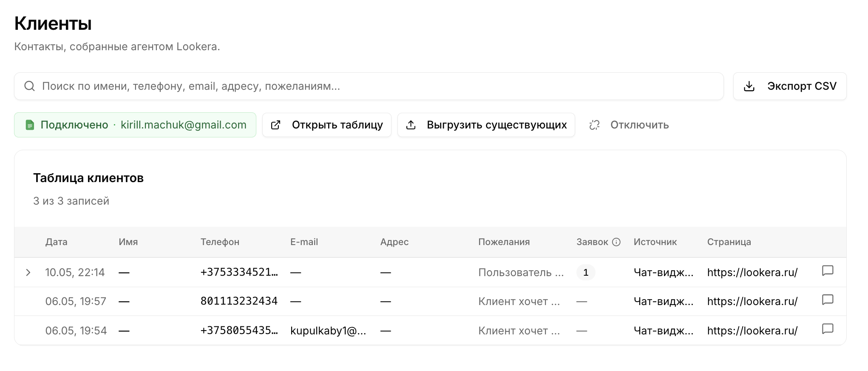This screenshot has width=868, height=371.
Task: Click the Заявок column header text
Action: (x=592, y=242)
